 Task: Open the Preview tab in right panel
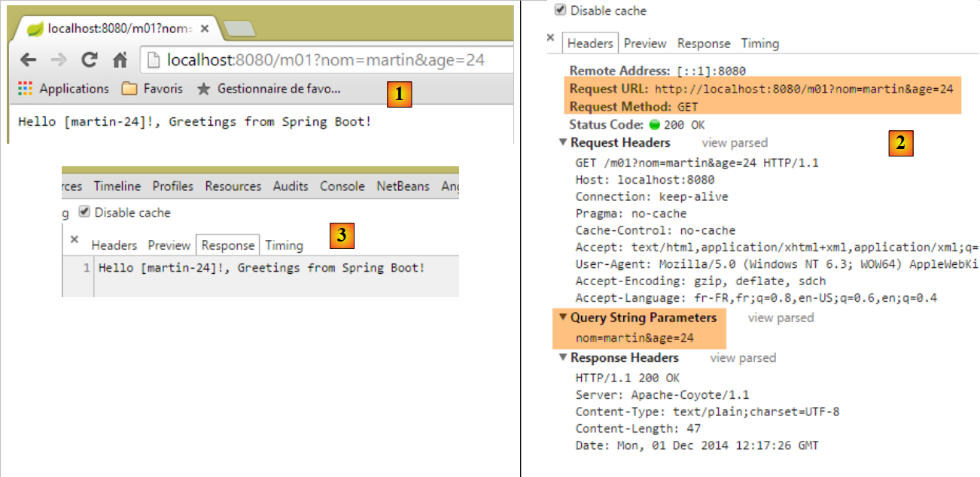[644, 44]
